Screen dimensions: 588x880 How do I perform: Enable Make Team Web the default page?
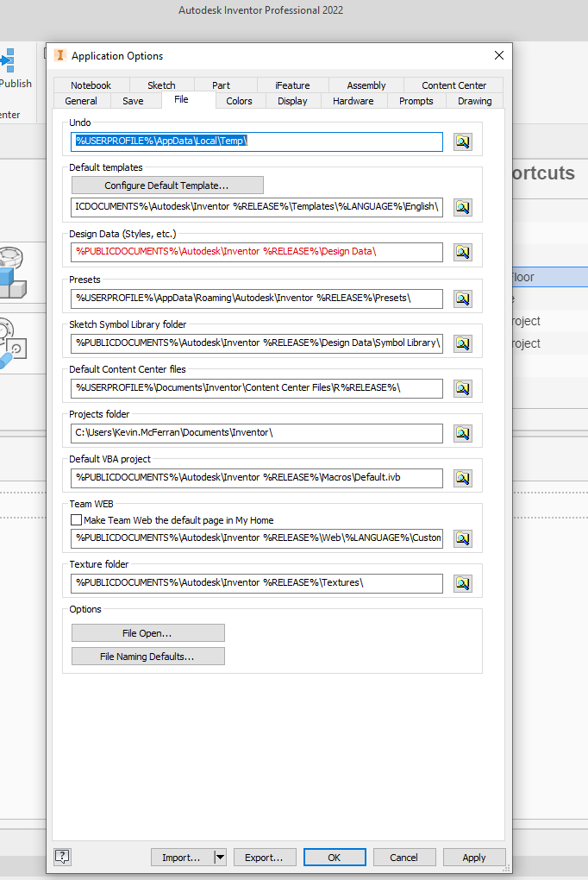77,520
